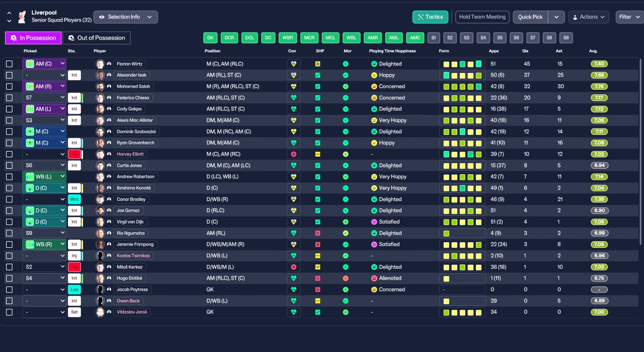Click Alienated face icon for Hugo Ekitiké
644x352 pixels.
(x=374, y=278)
